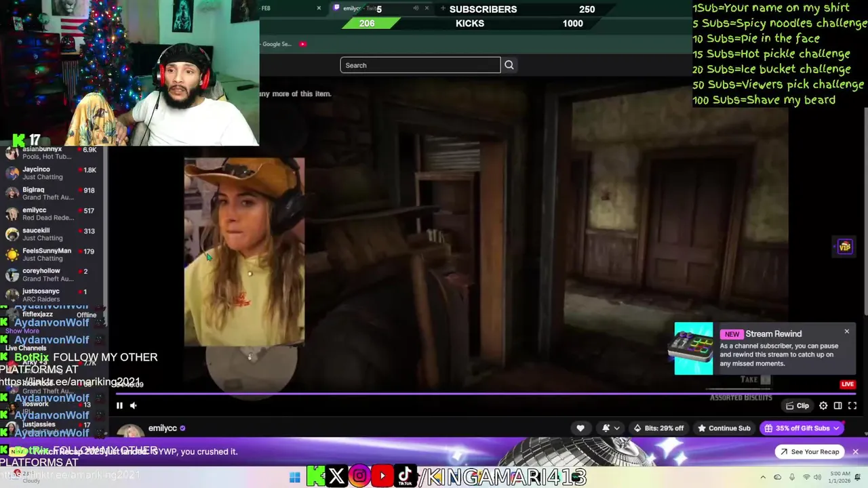Click the heart follow button
The image size is (868, 488).
click(580, 428)
